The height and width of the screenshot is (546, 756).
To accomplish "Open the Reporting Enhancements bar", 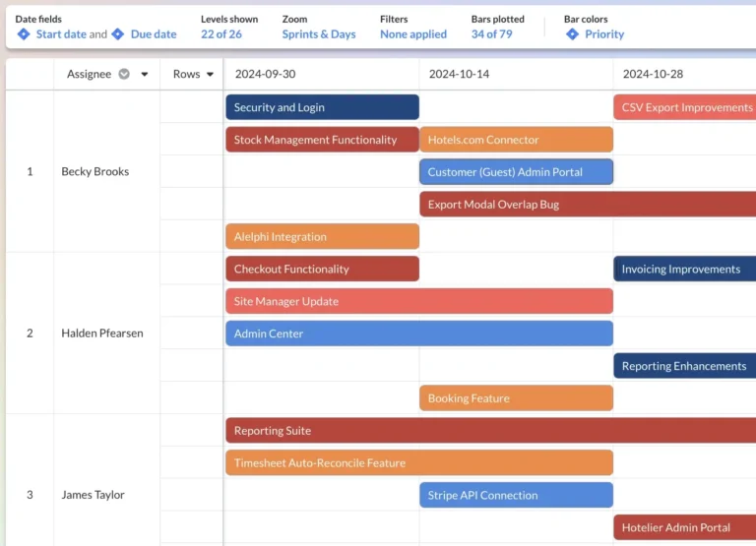I will point(685,365).
